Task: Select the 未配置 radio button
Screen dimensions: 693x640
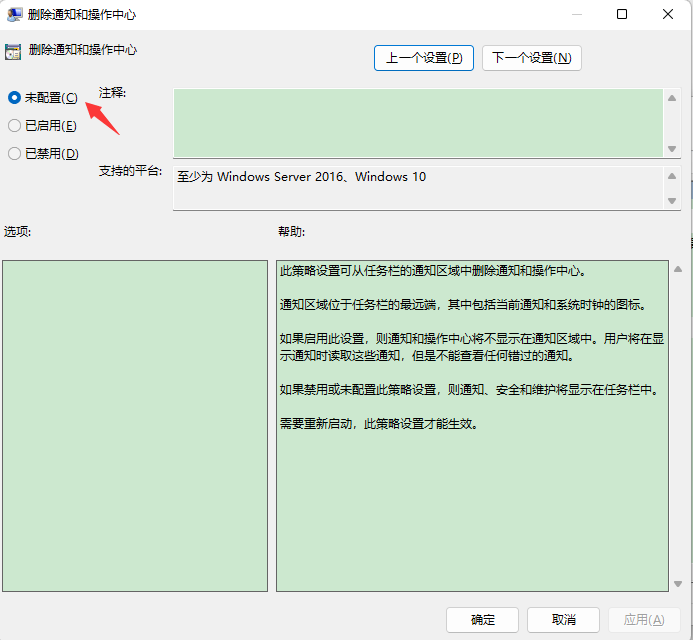Action: (x=14, y=98)
